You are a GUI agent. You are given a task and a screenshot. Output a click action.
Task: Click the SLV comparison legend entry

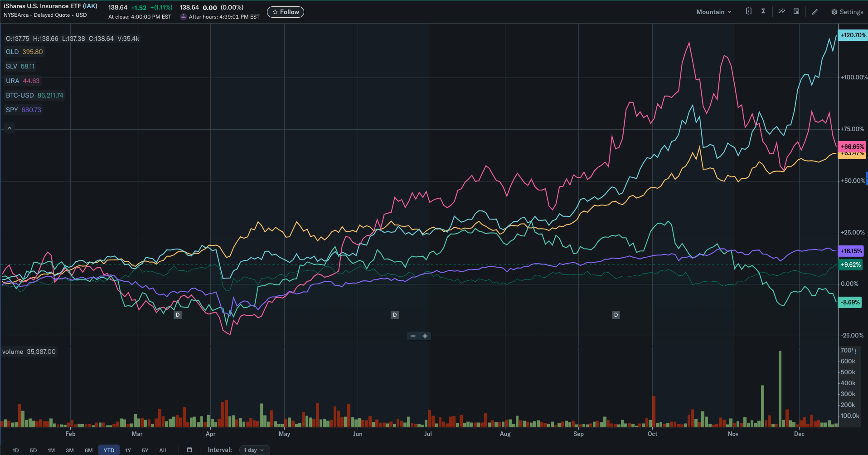point(20,66)
